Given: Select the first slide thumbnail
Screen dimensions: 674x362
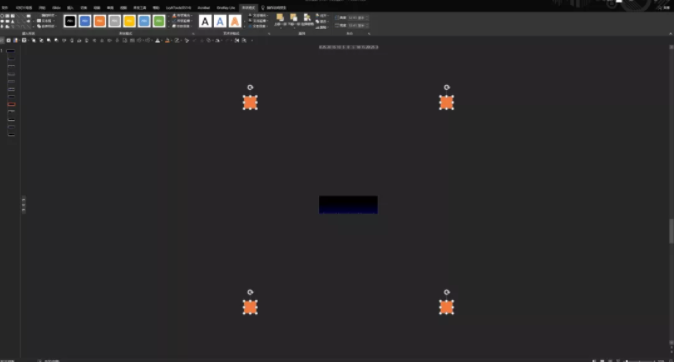Looking at the screenshot, I should coord(11,51).
